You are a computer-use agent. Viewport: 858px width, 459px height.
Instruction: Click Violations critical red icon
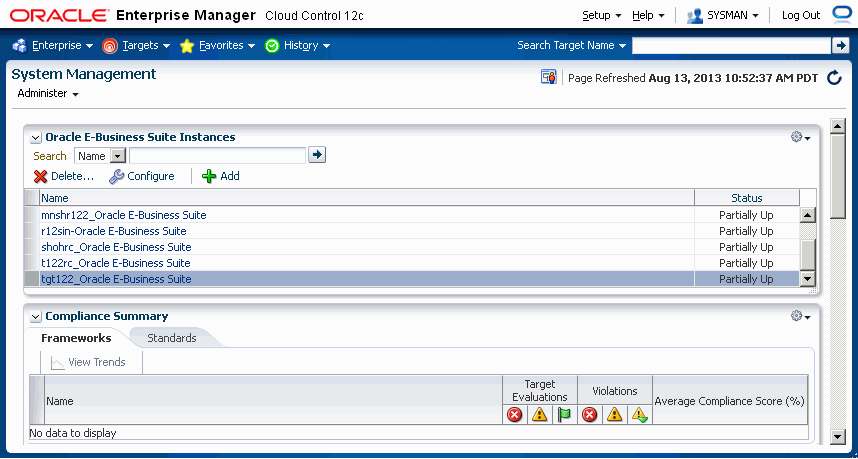(x=589, y=416)
